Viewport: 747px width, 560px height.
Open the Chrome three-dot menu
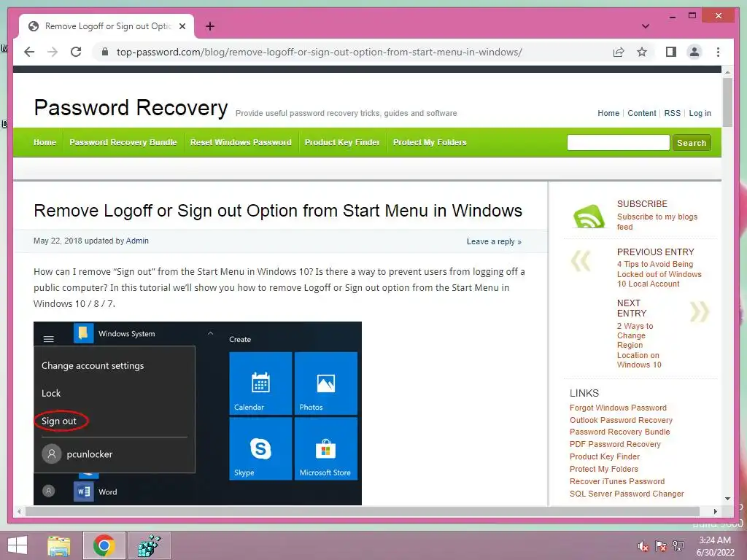(718, 52)
